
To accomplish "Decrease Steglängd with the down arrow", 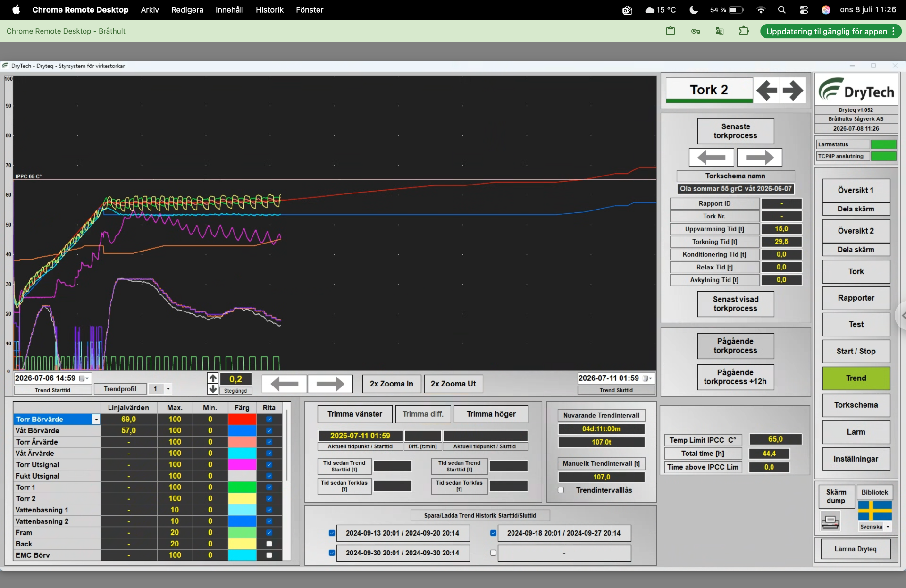I will tap(213, 389).
